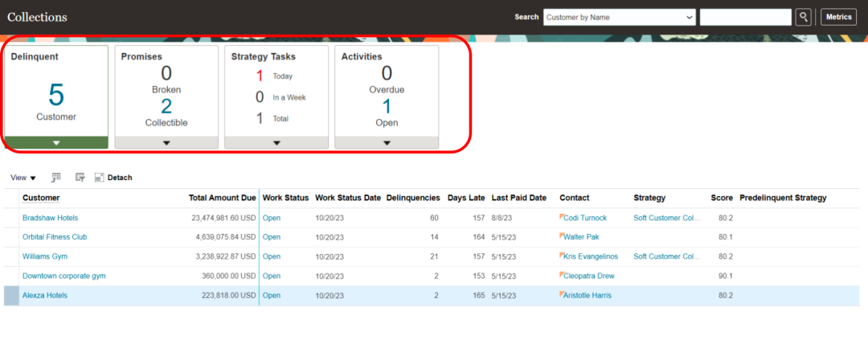Open Orbital Fitness Club customer link
The image size is (868, 344).
click(55, 237)
